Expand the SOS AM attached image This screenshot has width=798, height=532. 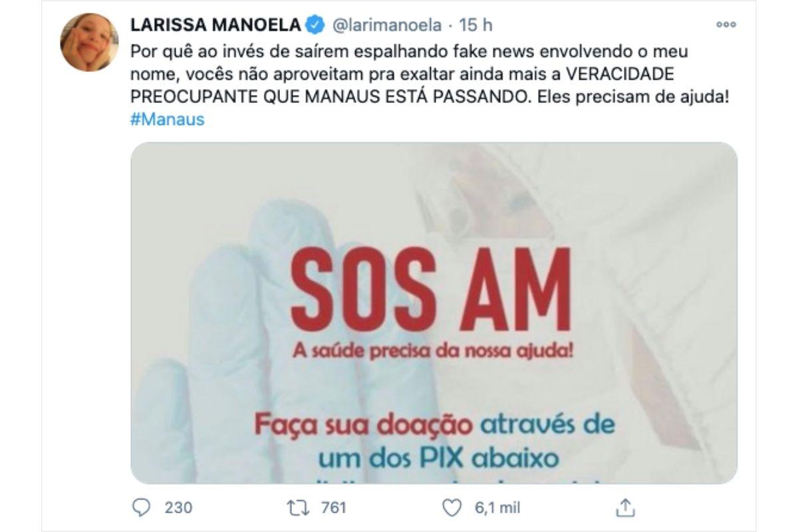point(434,313)
